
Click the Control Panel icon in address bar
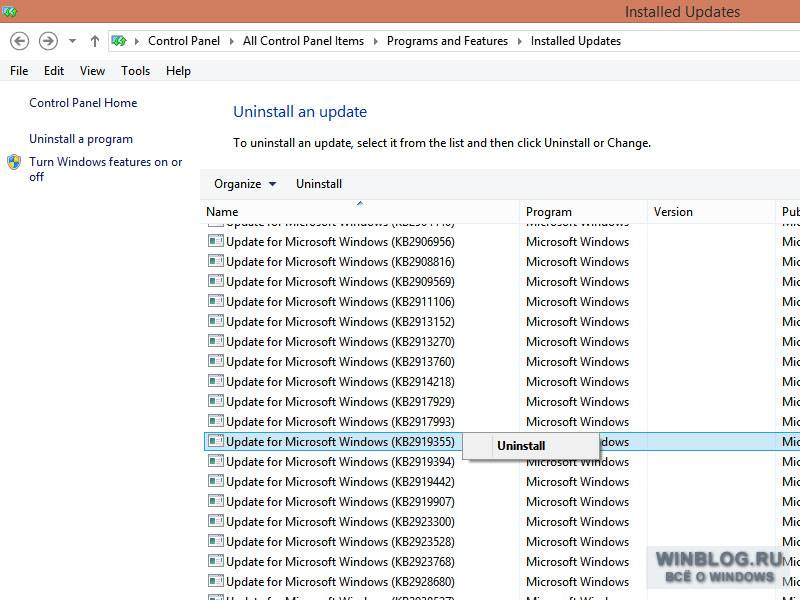pyautogui.click(x=119, y=41)
